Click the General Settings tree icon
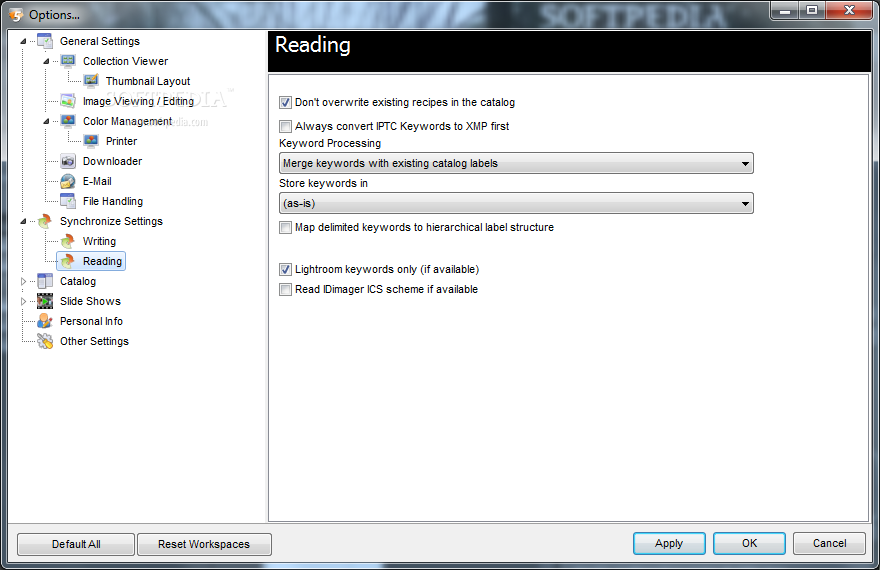 [44, 41]
